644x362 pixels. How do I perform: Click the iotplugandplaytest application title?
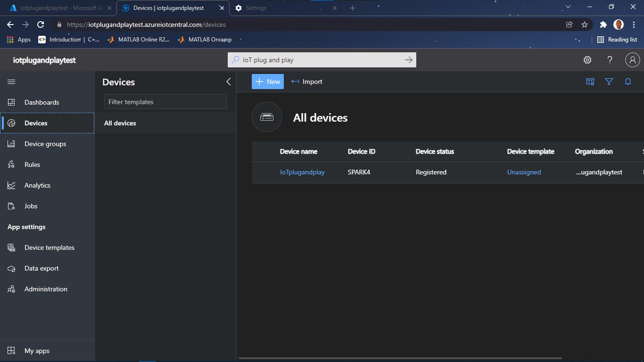point(44,60)
